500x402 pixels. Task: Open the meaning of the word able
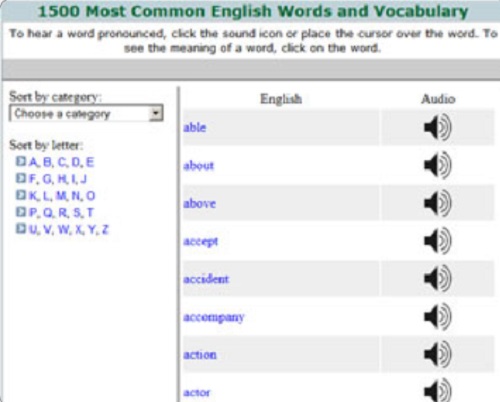(195, 127)
